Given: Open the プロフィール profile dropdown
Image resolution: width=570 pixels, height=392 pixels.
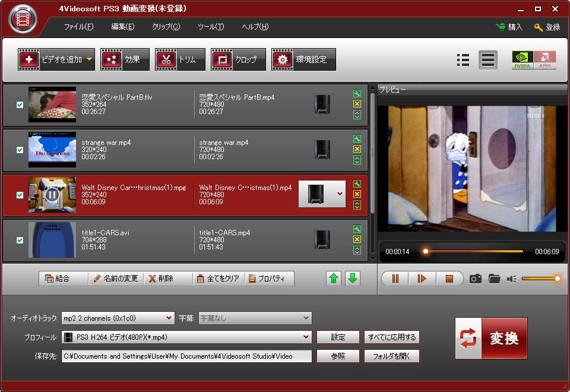Looking at the screenshot, I should [306, 337].
